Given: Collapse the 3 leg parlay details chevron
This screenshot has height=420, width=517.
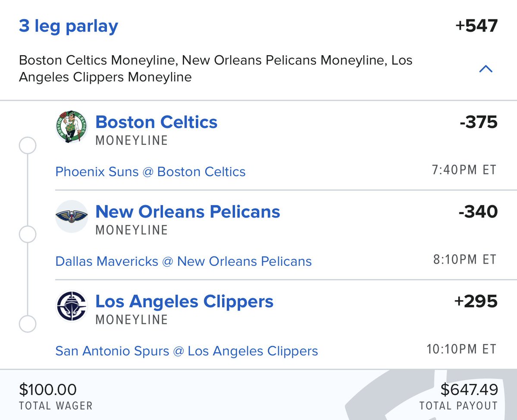Looking at the screenshot, I should point(486,68).
